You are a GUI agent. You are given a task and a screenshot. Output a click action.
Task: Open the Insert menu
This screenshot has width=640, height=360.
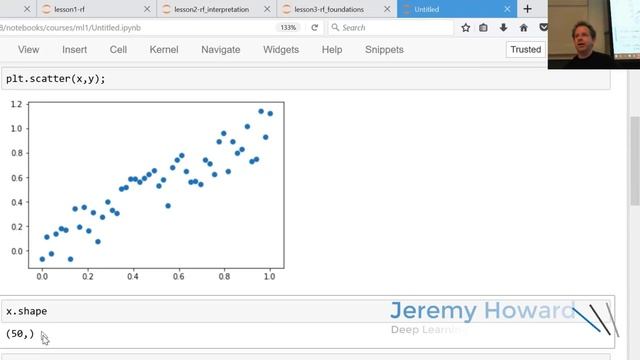[74, 50]
